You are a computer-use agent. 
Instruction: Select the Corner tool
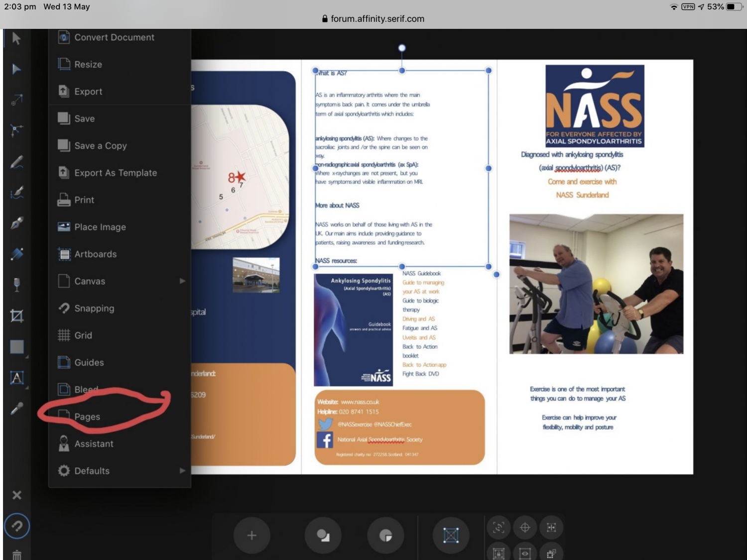click(16, 130)
